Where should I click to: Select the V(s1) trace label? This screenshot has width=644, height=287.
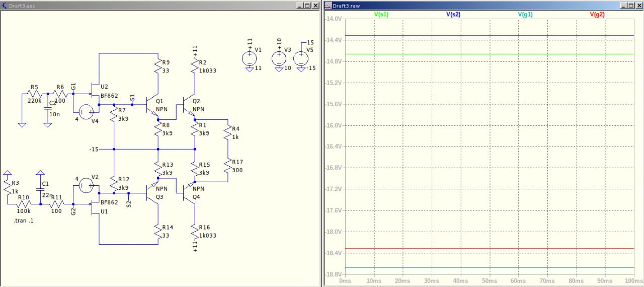coord(381,15)
